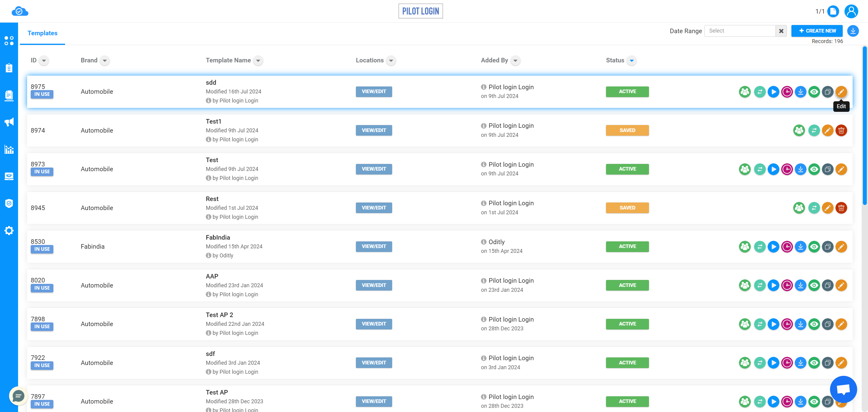
Task: Toggle the eye icon for template 7897
Action: click(814, 401)
